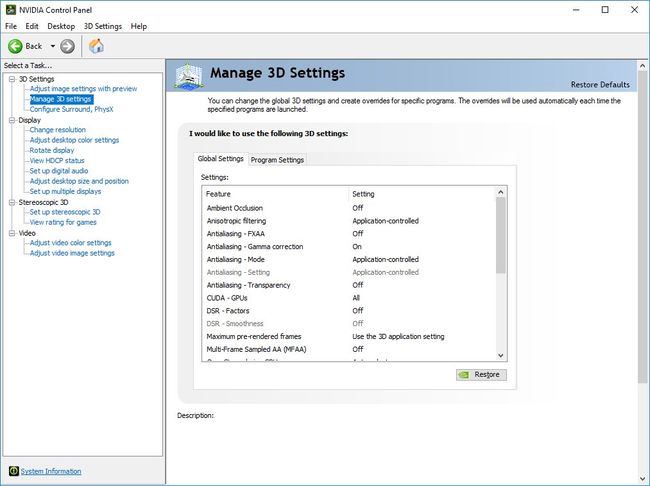Click the green Back arrow icon

[x=15, y=46]
